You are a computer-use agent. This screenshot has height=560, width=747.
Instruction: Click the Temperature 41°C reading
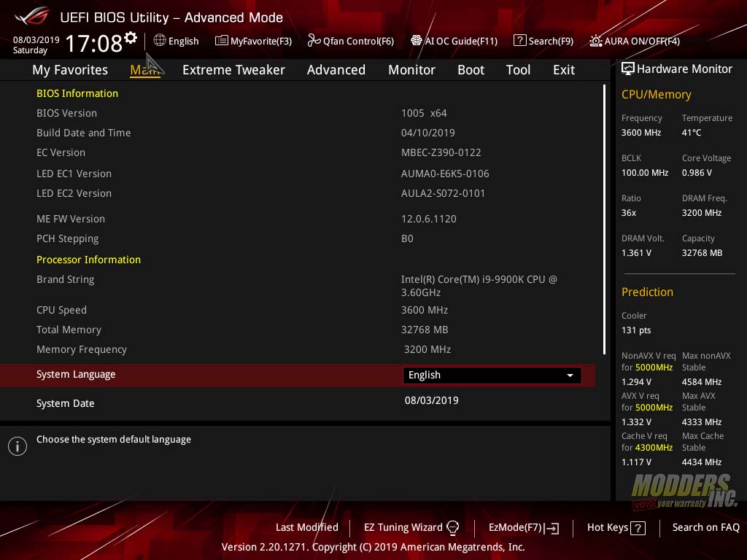[x=692, y=133]
